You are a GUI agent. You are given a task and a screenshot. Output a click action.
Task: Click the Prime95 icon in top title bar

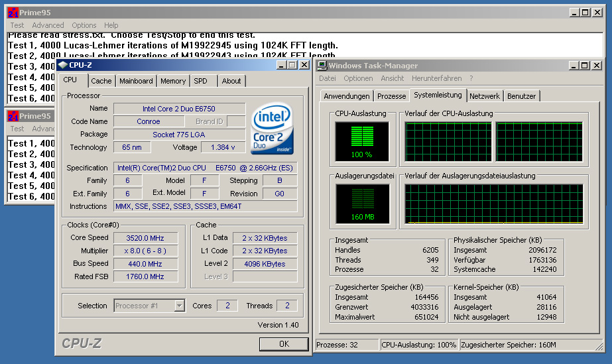point(13,13)
